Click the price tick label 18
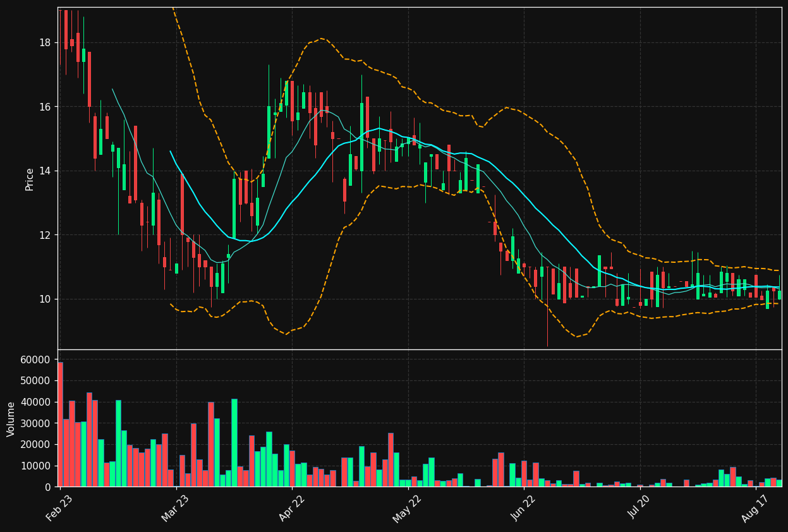788x532 pixels. pyautogui.click(x=45, y=42)
